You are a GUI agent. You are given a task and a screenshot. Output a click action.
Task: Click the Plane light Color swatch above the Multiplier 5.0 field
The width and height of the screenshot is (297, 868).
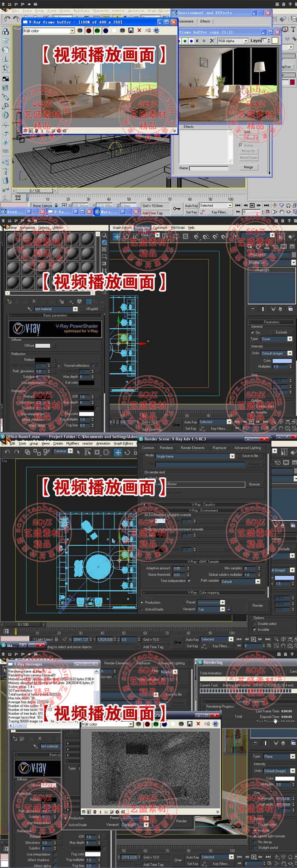(285, 778)
